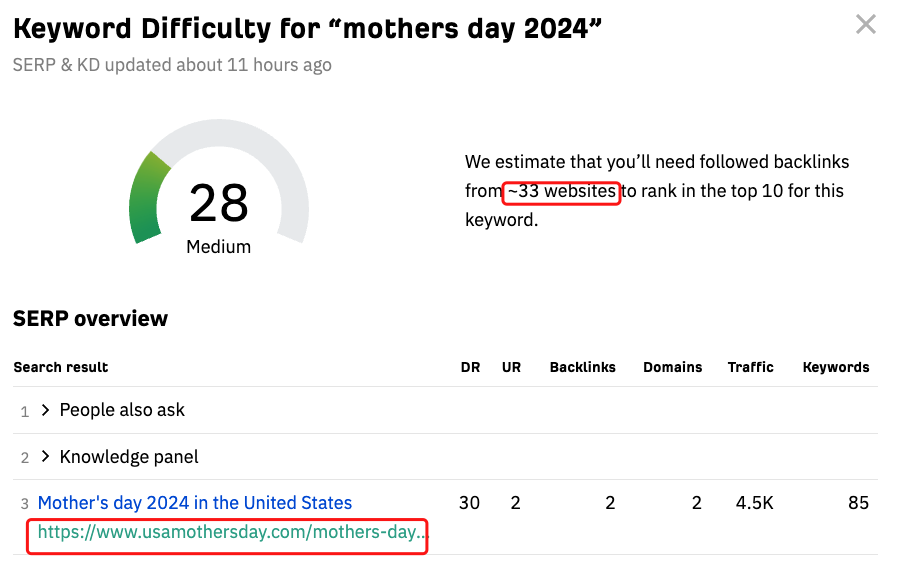Click the Backlinks column header

point(582,367)
